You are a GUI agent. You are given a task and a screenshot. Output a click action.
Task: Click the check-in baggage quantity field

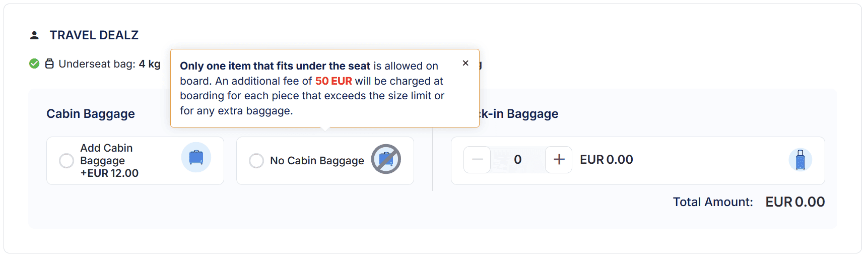point(518,160)
